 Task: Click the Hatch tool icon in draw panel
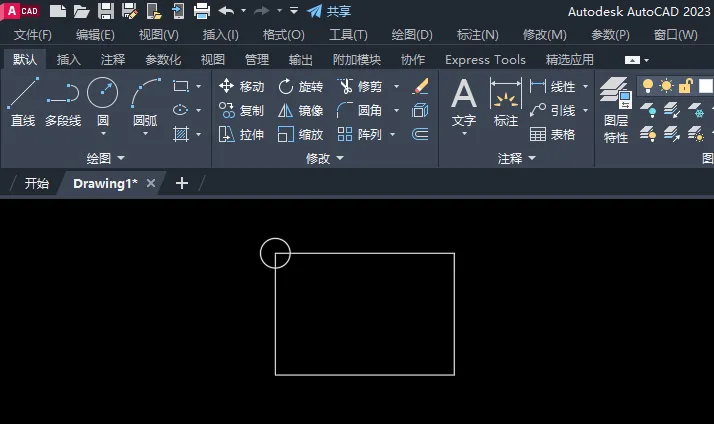tap(181, 134)
